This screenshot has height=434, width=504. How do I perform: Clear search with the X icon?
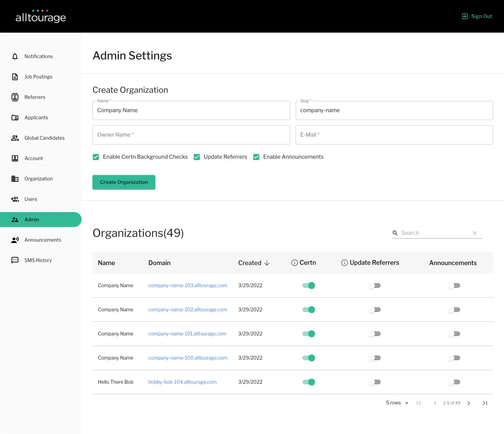coord(475,233)
